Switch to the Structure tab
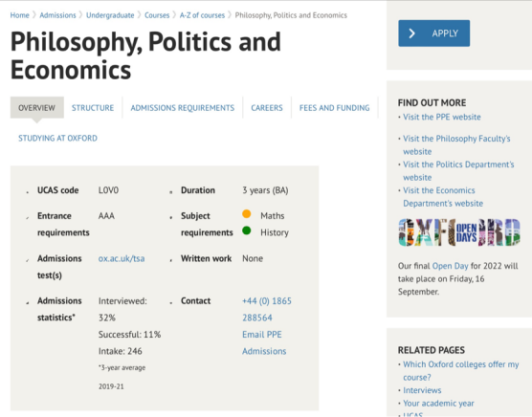This screenshot has width=532, height=417. [x=93, y=108]
